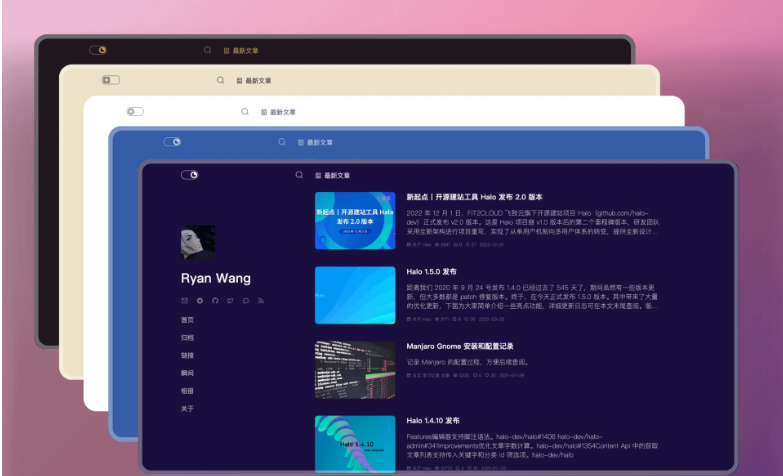Open search in the white window

pyautogui.click(x=245, y=111)
